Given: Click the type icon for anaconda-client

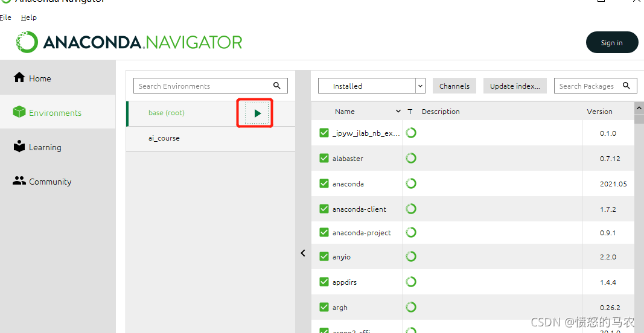Looking at the screenshot, I should 410,209.
